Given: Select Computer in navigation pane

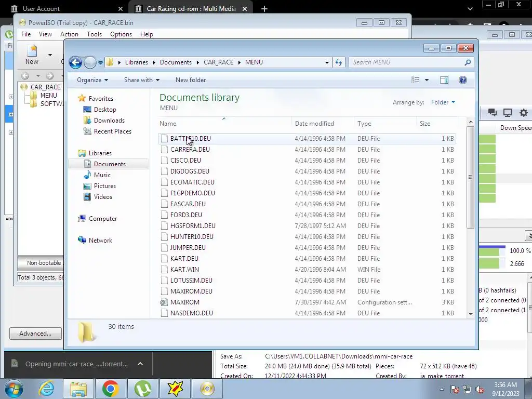Looking at the screenshot, I should coord(103,219).
